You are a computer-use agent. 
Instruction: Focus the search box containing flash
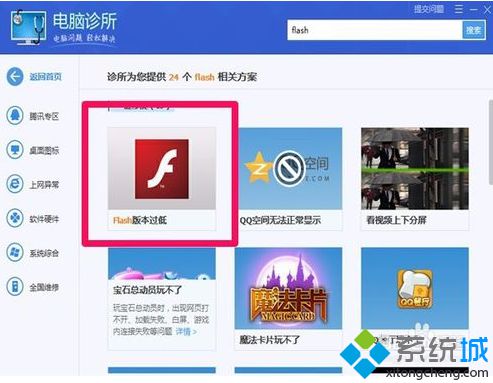(x=375, y=30)
